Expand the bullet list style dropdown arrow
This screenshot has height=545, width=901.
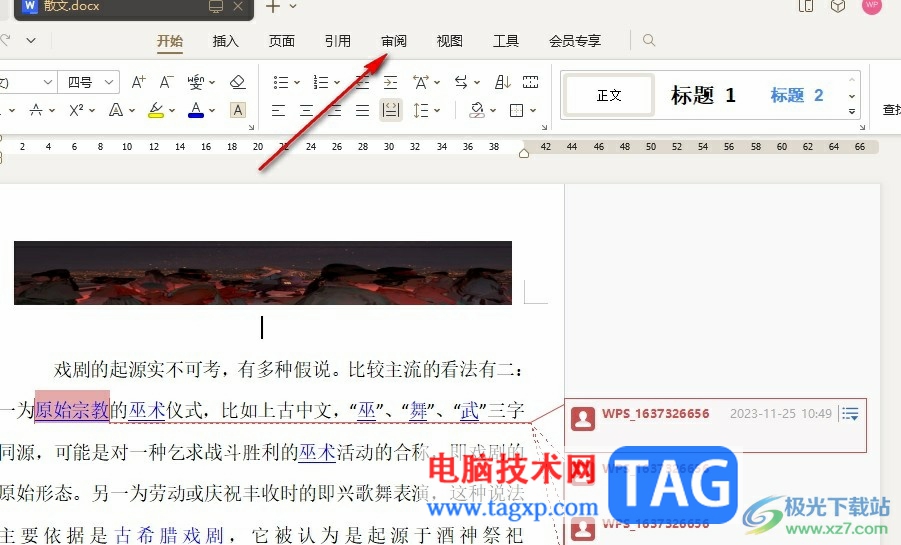click(297, 83)
